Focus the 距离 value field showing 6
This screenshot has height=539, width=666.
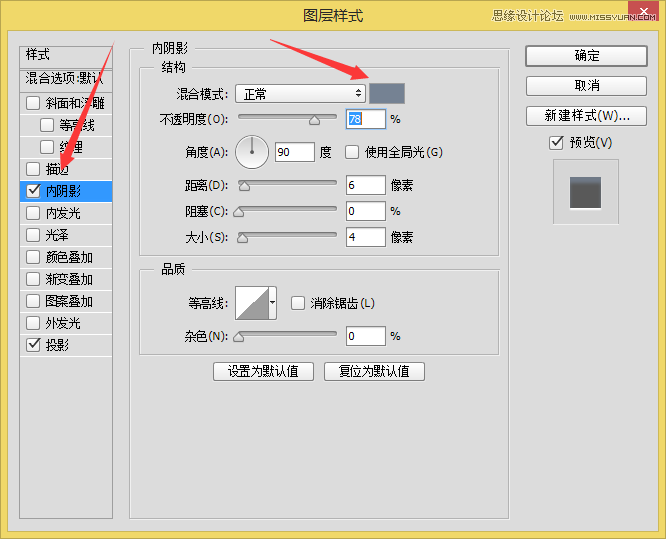[366, 185]
